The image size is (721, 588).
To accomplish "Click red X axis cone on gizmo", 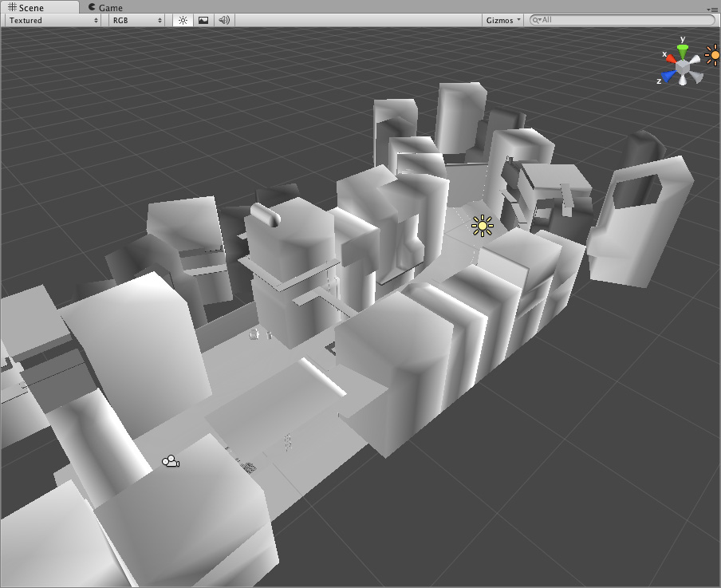I will pos(671,58).
